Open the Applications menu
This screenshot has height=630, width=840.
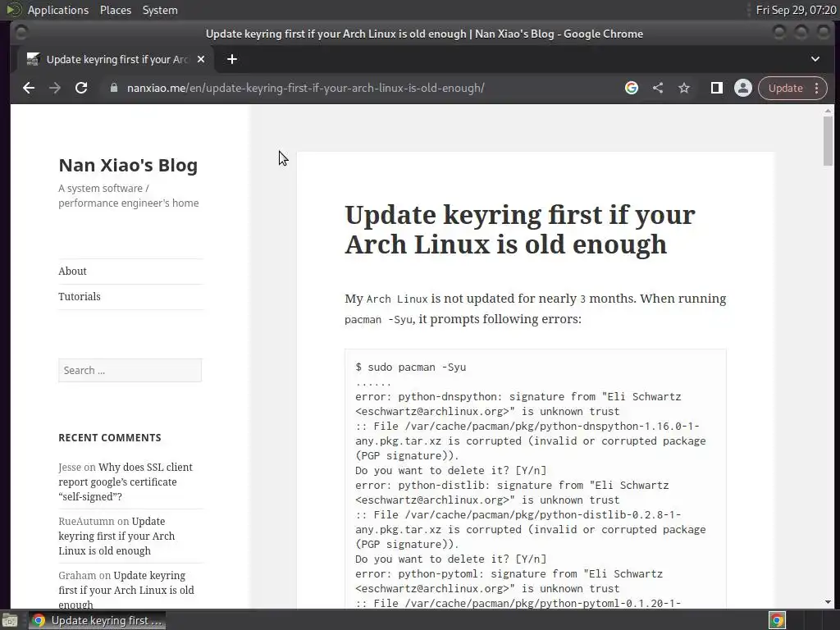[58, 10]
